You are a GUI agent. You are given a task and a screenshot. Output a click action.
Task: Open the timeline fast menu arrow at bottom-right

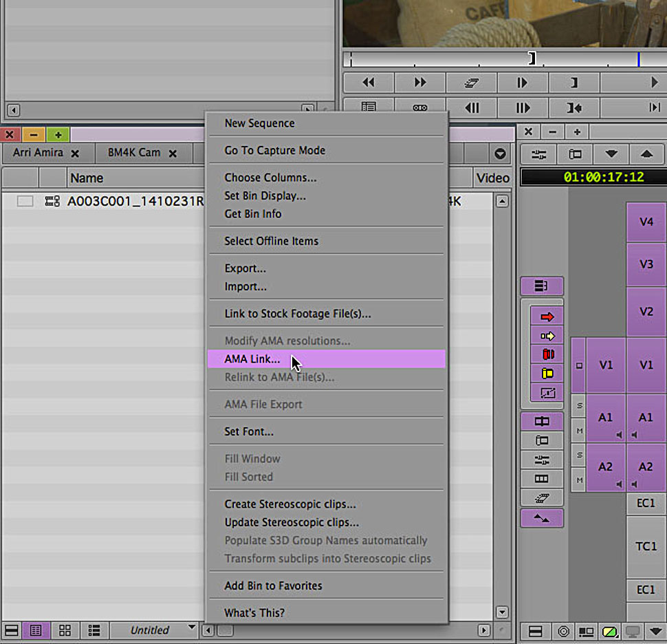pyautogui.click(x=656, y=631)
